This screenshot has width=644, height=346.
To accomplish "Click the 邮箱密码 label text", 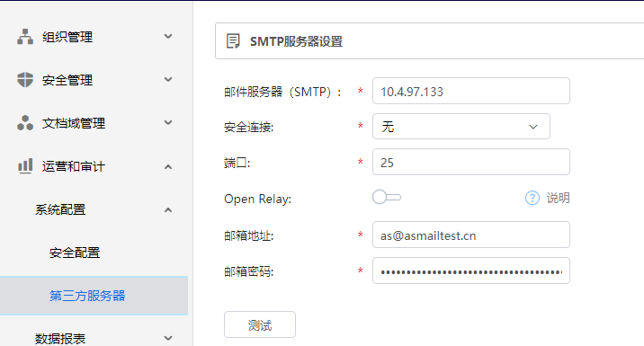I will tap(248, 271).
